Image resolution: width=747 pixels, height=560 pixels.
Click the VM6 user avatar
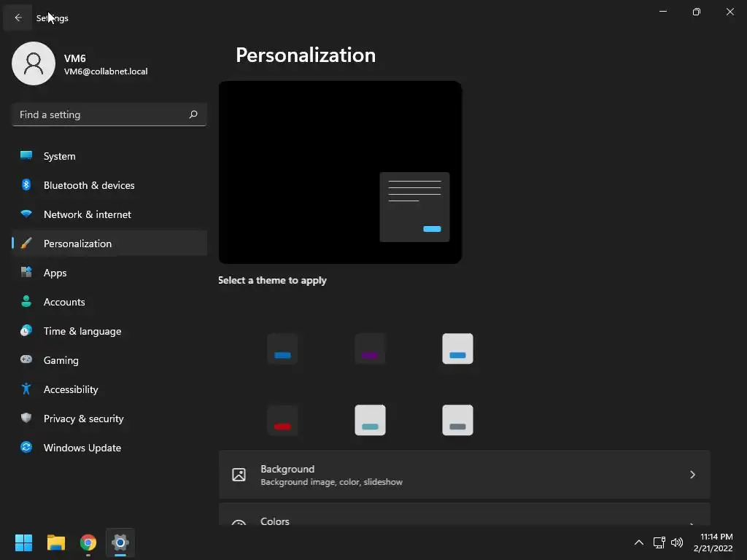pyautogui.click(x=34, y=63)
